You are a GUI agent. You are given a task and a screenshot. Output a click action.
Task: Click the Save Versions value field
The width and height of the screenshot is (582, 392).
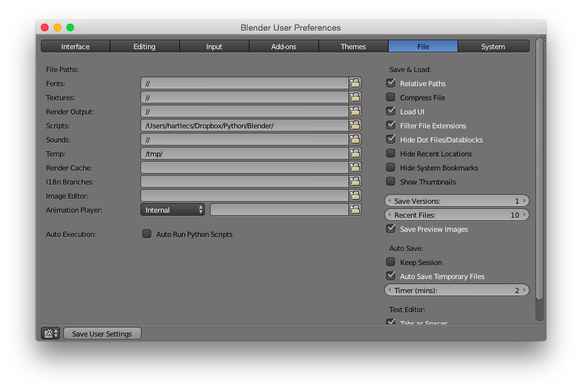pyautogui.click(x=457, y=201)
